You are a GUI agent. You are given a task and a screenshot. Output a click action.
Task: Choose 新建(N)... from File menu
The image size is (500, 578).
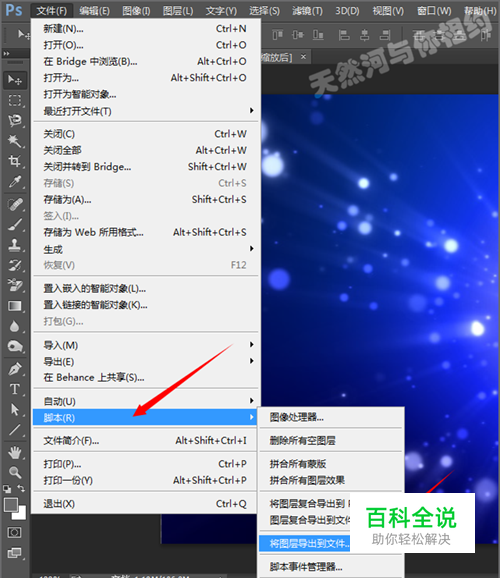click(x=145, y=28)
